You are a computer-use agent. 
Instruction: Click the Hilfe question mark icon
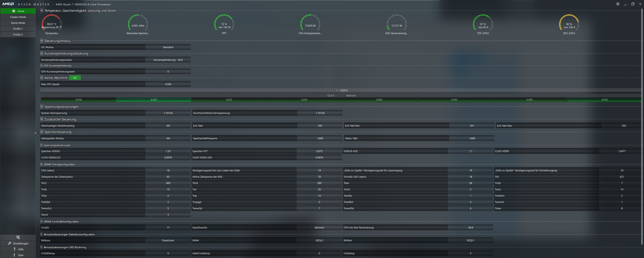pyautogui.click(x=14, y=249)
